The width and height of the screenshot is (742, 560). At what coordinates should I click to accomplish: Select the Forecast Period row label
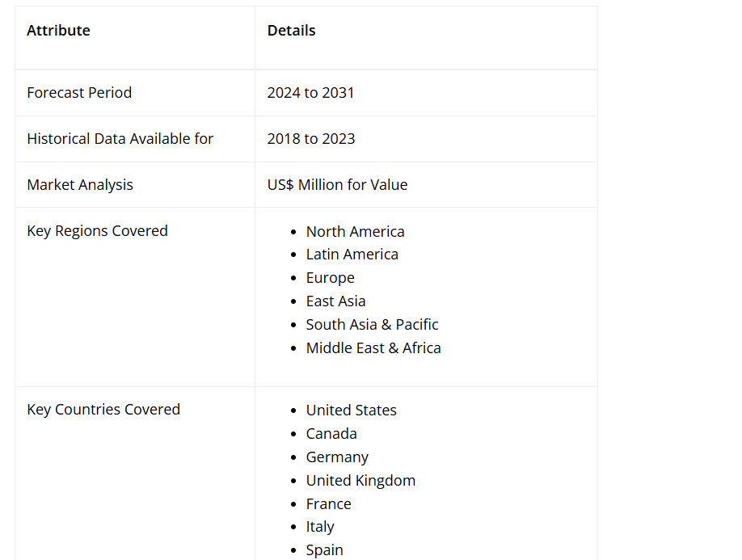point(79,93)
